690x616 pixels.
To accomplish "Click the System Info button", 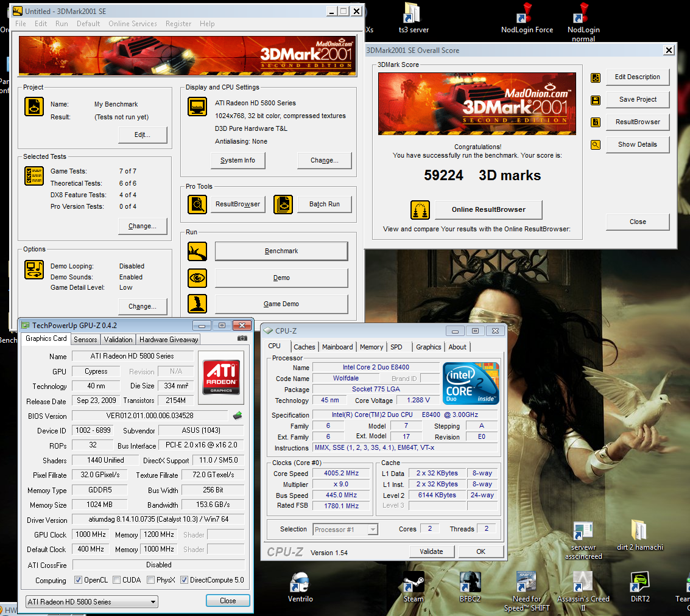I will point(238,161).
